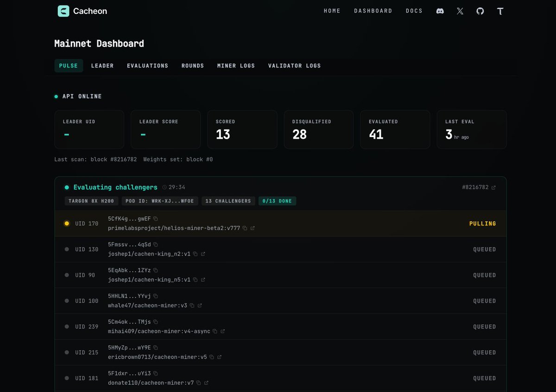This screenshot has height=392, width=556.
Task: Click Weights set: block #0 text
Action: click(178, 159)
